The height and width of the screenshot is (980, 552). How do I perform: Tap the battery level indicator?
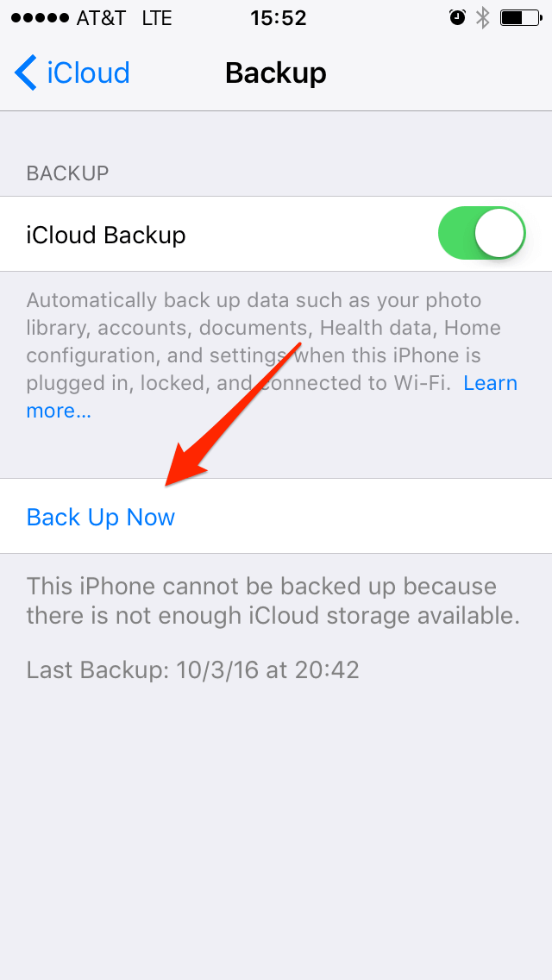[520, 18]
